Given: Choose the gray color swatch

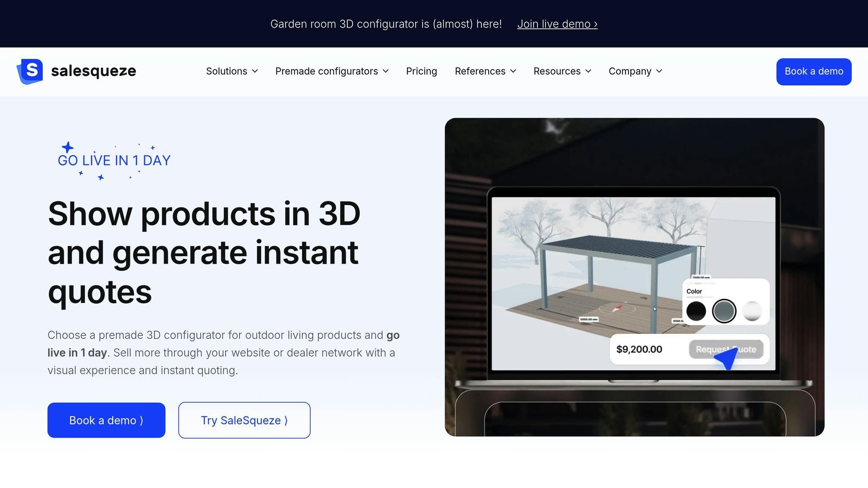Looking at the screenshot, I should pos(724,311).
